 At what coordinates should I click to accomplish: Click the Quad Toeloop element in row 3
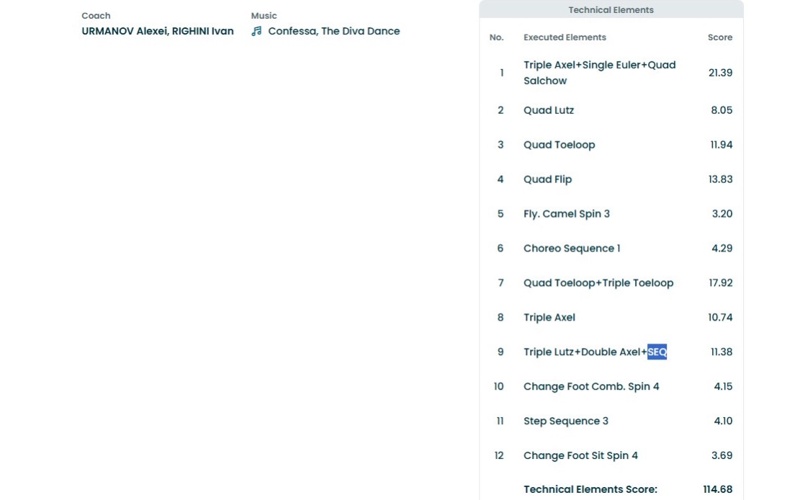[x=559, y=145]
